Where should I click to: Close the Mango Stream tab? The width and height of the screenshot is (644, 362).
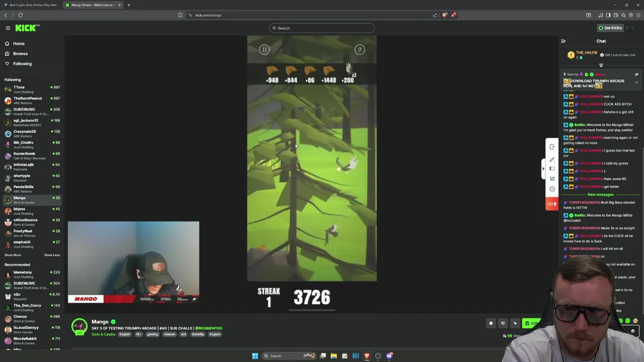(119, 5)
